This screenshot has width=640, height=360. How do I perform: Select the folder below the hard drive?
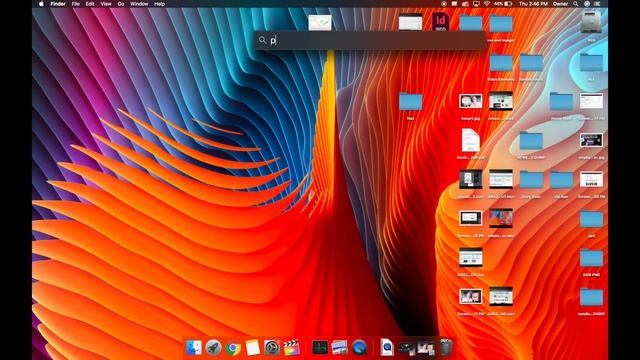[x=591, y=63]
